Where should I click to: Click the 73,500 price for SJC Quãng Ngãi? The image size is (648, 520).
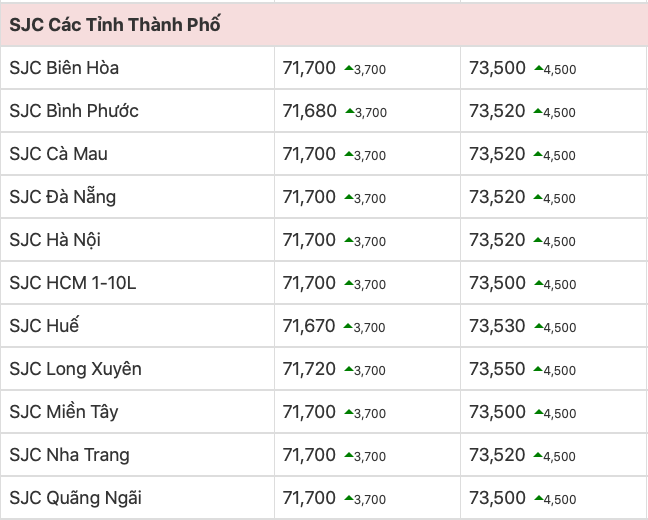[x=497, y=498]
